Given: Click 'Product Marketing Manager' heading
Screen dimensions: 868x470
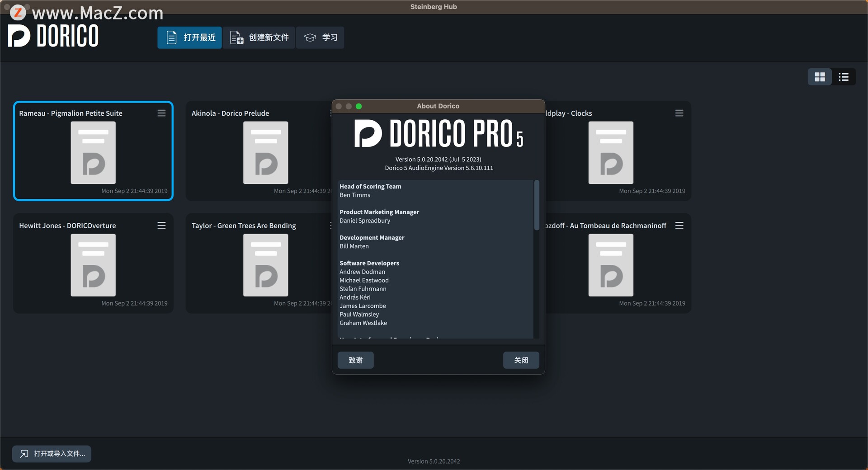Looking at the screenshot, I should [379, 212].
